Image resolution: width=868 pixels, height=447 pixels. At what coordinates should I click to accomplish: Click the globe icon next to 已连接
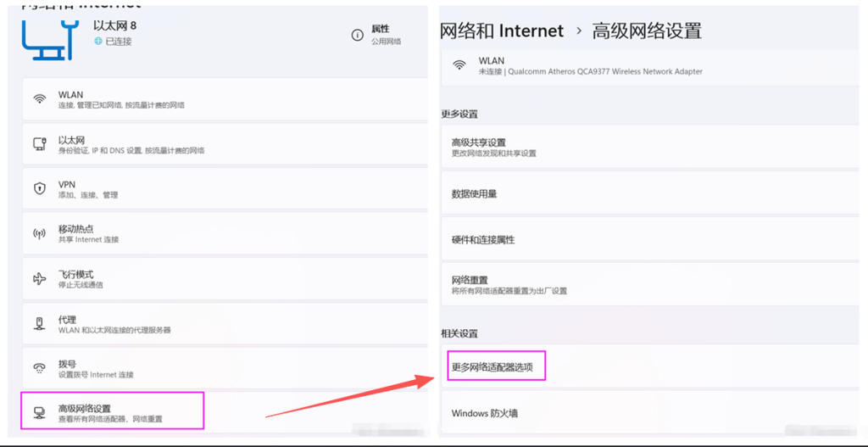click(x=98, y=41)
